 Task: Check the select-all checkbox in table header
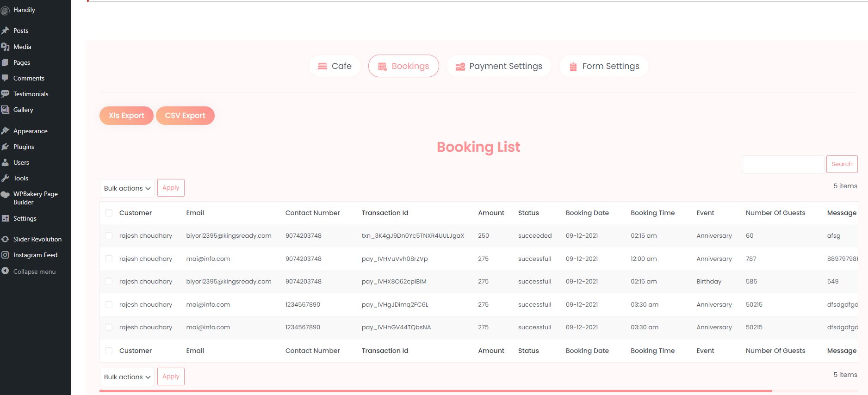click(x=109, y=213)
